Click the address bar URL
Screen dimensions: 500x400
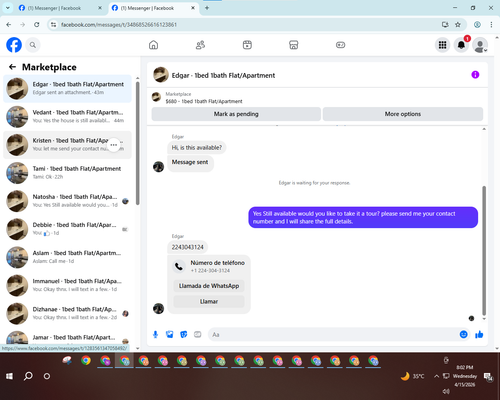119,25
